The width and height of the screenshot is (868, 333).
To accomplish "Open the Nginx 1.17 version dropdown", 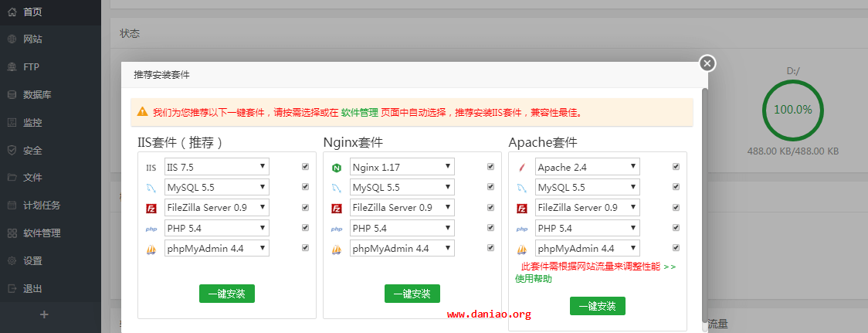I will click(402, 167).
